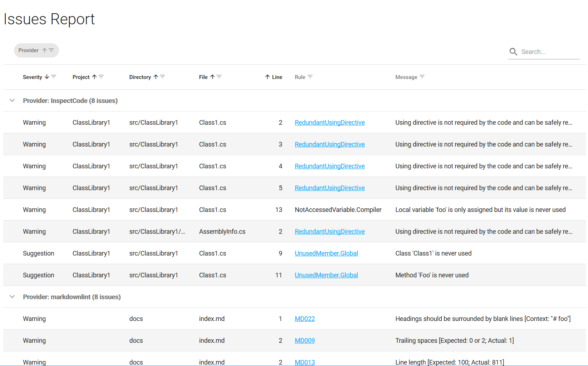Viewport: 588px width, 366px height.
Task: Click the search magnifier icon
Action: 513,52
